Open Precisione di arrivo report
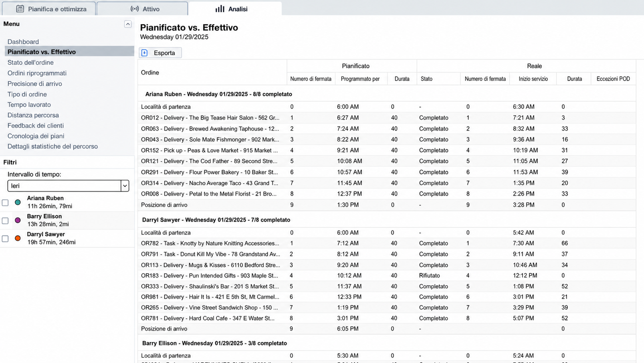This screenshot has height=363, width=644. (35, 84)
